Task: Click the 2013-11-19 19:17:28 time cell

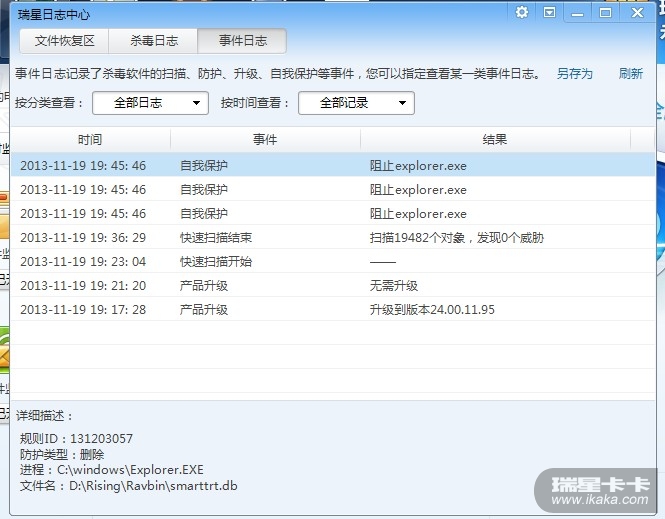Action: coord(83,310)
